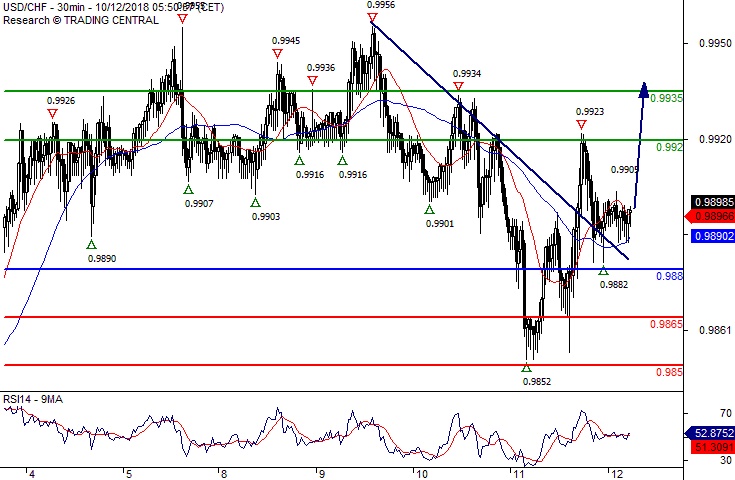Click the green 0.9935 resistance level label
Screen dimensions: 735x480
[667, 98]
